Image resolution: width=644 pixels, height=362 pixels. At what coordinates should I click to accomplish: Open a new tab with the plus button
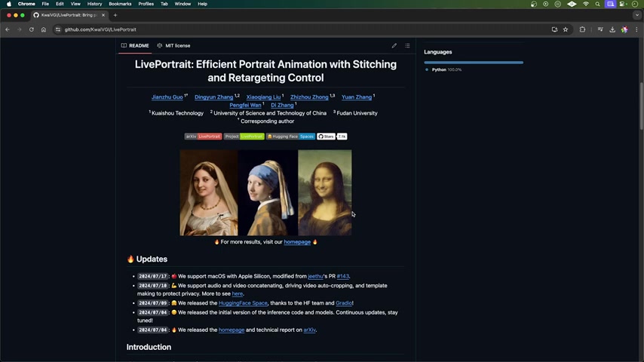[115, 15]
